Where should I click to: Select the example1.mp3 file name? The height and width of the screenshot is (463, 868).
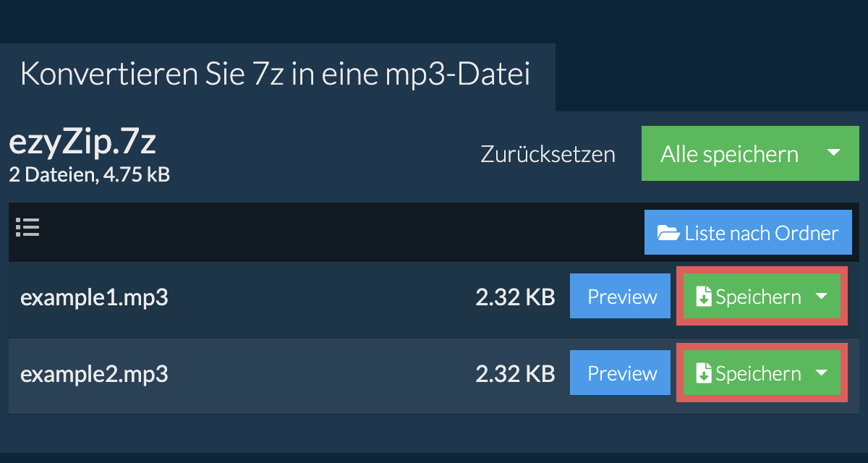tap(94, 298)
